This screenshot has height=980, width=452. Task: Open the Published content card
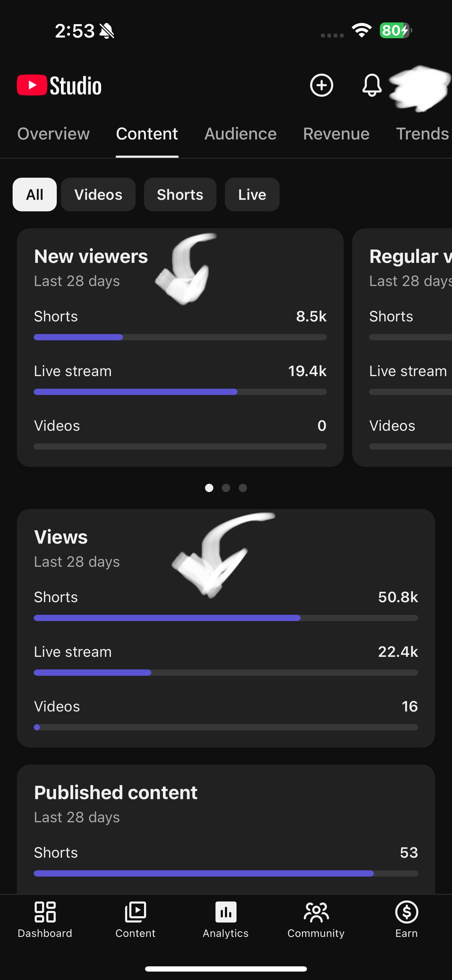(226, 829)
